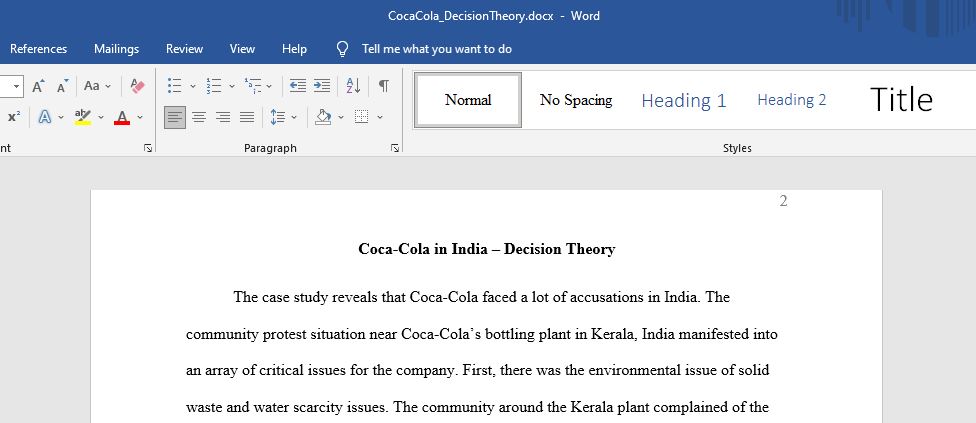
Task: Insert a bulleted list
Action: pyautogui.click(x=175, y=86)
